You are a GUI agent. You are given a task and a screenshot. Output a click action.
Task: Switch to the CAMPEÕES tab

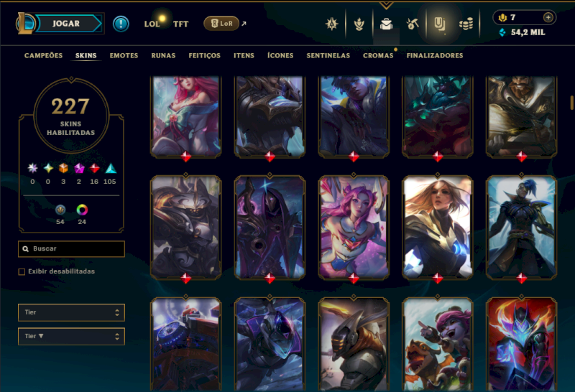(x=43, y=55)
